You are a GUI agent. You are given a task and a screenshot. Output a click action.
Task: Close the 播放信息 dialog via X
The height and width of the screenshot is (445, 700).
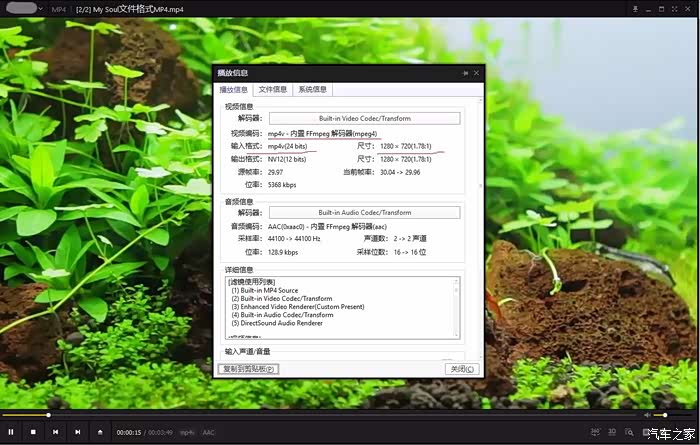tap(477, 73)
